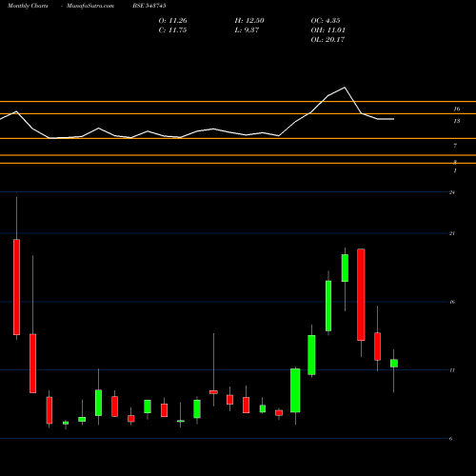Select the BSE 543745 symbol label

pyautogui.click(x=149, y=6)
